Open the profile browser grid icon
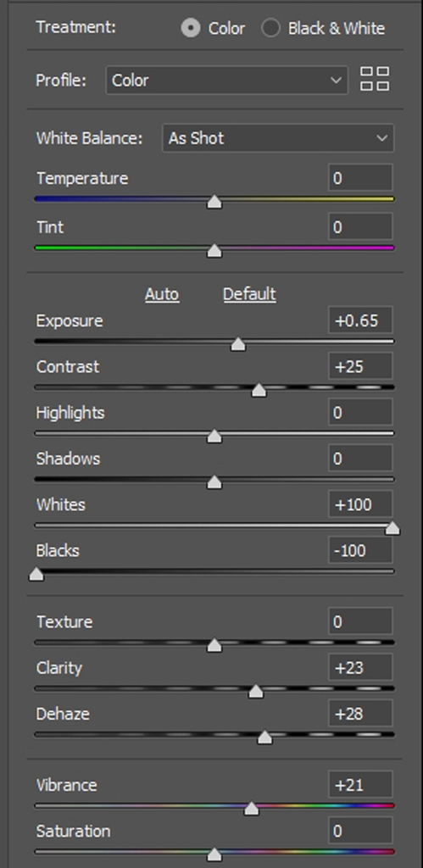423x868 pixels. (375, 79)
